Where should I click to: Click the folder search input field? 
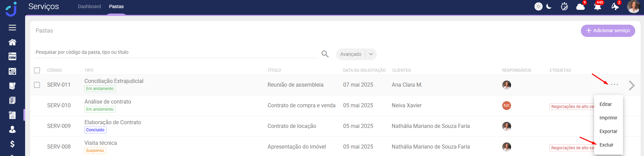(176, 52)
